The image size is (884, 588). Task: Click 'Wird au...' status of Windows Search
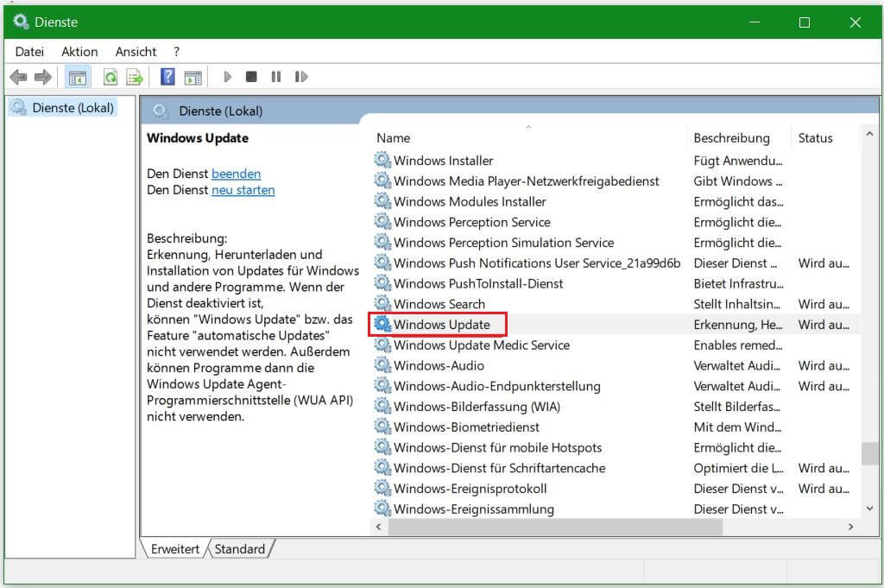[x=824, y=304]
